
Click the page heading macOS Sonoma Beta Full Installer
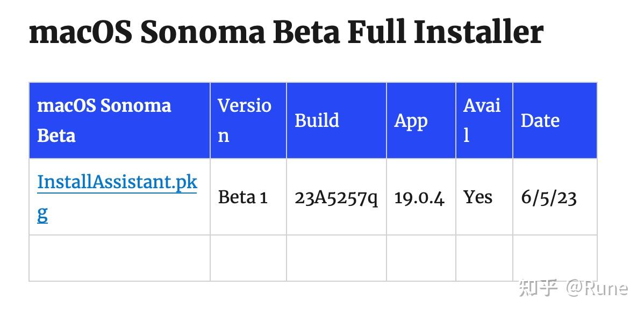click(x=286, y=32)
